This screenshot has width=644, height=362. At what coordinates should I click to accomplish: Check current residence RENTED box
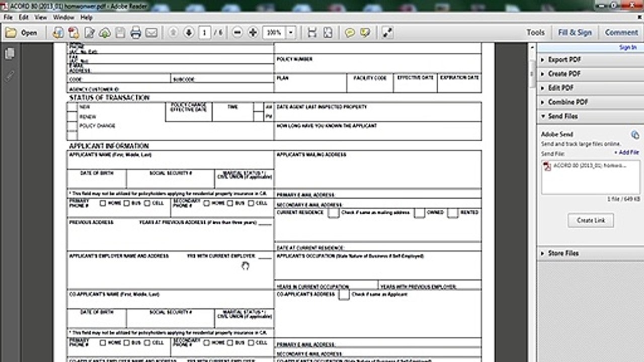pyautogui.click(x=453, y=213)
